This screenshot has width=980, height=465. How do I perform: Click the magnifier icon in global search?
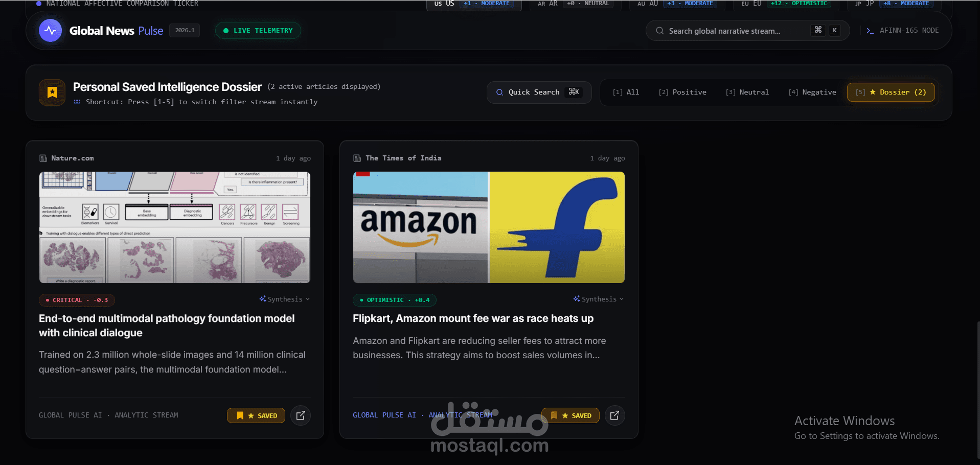(x=659, y=31)
